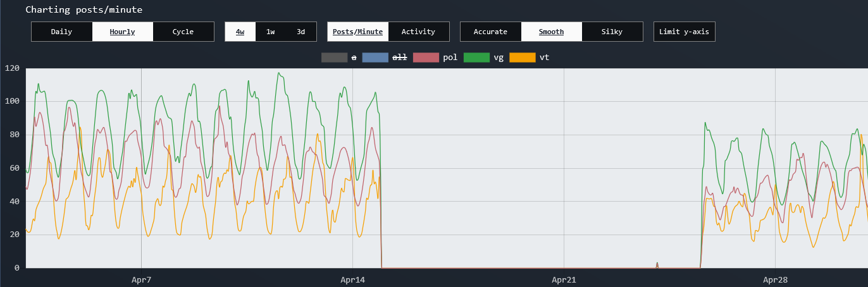Viewport: 868px width, 287px height.
Task: Set time range to 4w
Action: 240,32
